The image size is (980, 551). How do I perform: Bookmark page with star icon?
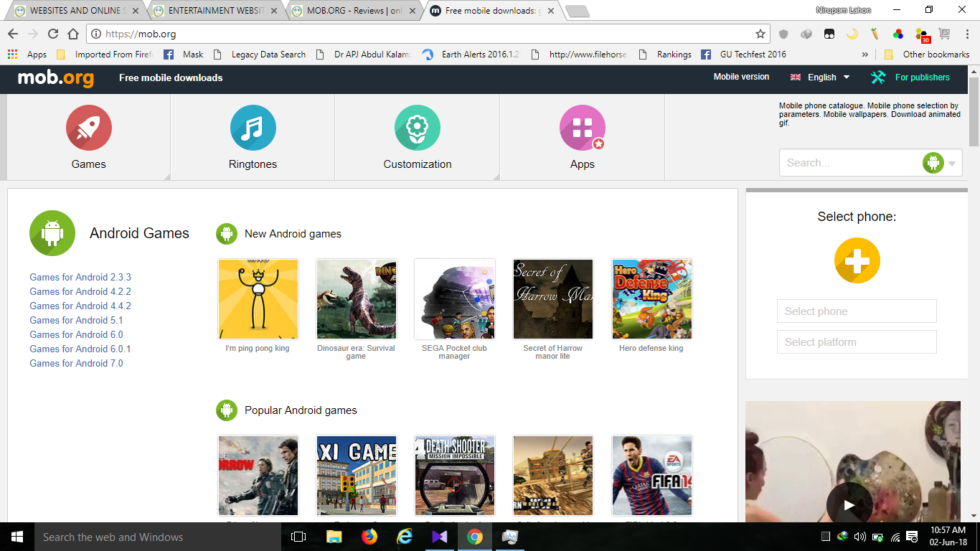[760, 34]
